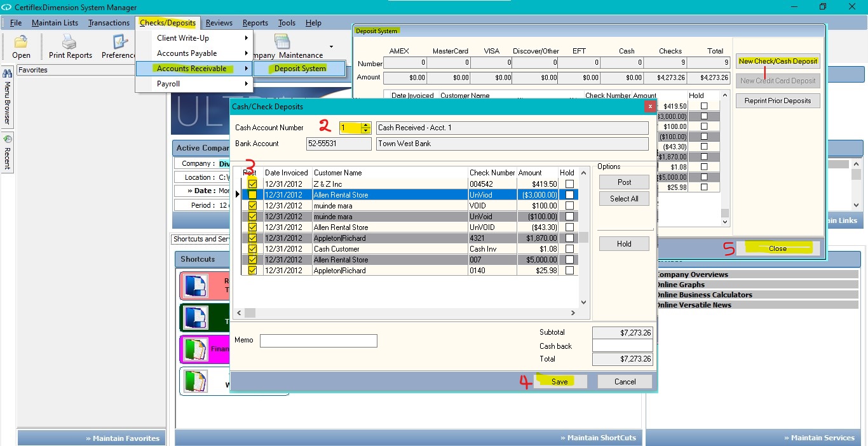Cancel the Cash/Check Deposits dialog
This screenshot has width=868, height=446.
(625, 382)
